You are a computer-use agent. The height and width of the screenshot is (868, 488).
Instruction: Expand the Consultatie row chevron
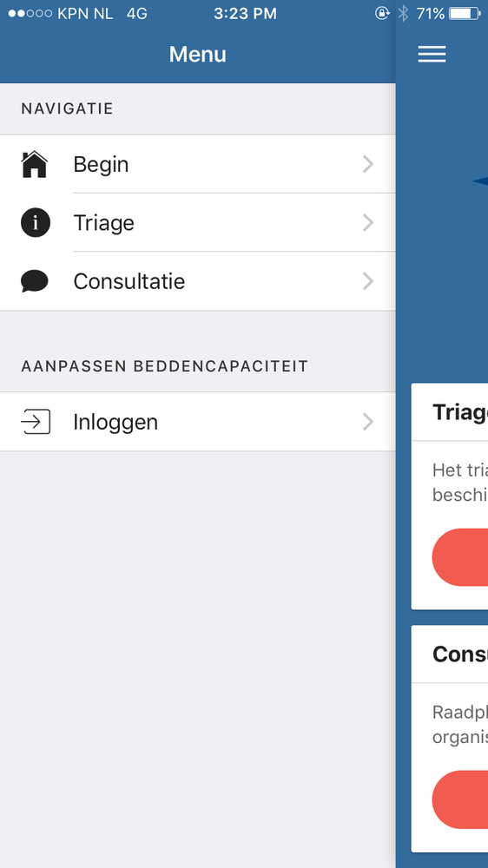coord(368,281)
